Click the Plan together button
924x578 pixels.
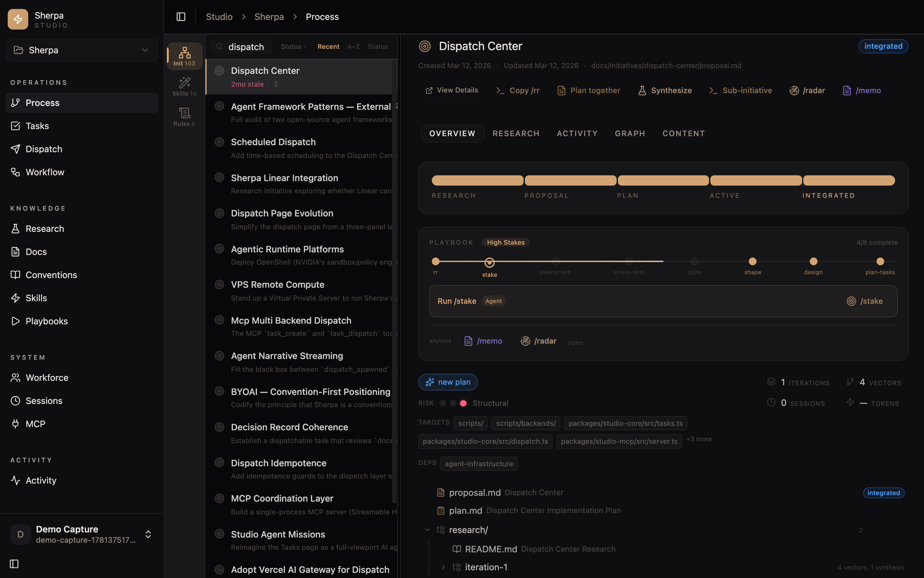[x=588, y=91]
